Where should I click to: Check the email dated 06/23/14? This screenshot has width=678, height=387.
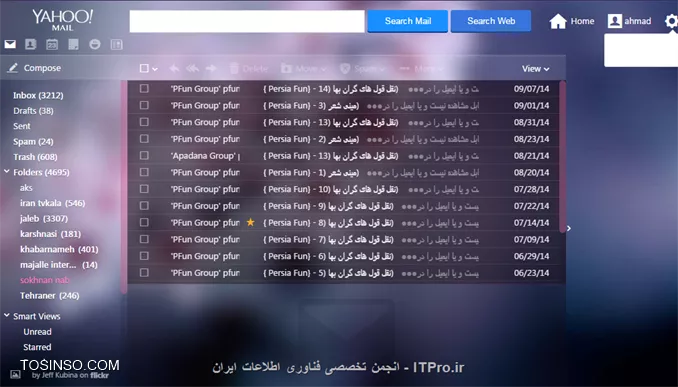(x=144, y=273)
